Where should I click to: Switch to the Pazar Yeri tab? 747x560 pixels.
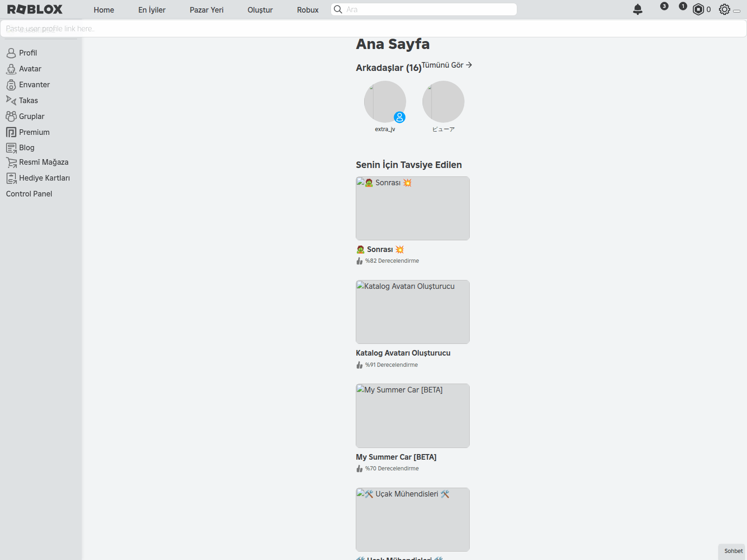click(206, 10)
